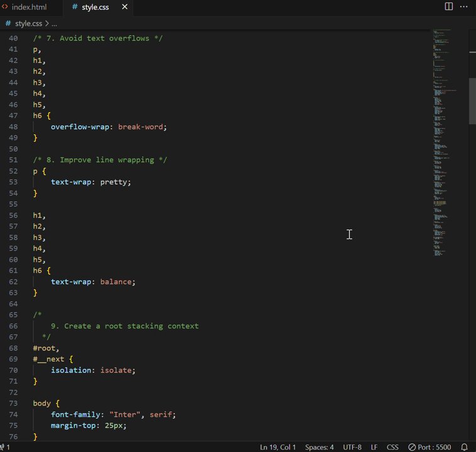
Task: Select UTF-8 encoding in status bar
Action: point(352,447)
